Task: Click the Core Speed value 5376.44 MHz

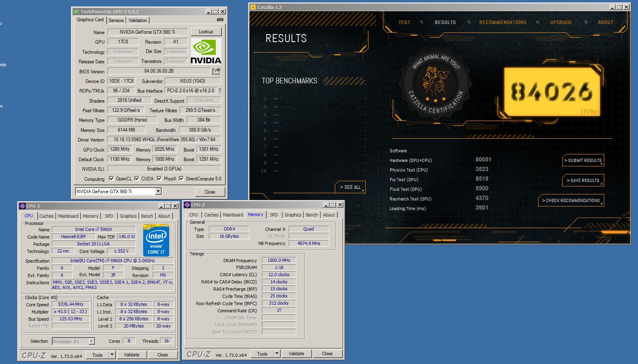Action: [x=71, y=305]
